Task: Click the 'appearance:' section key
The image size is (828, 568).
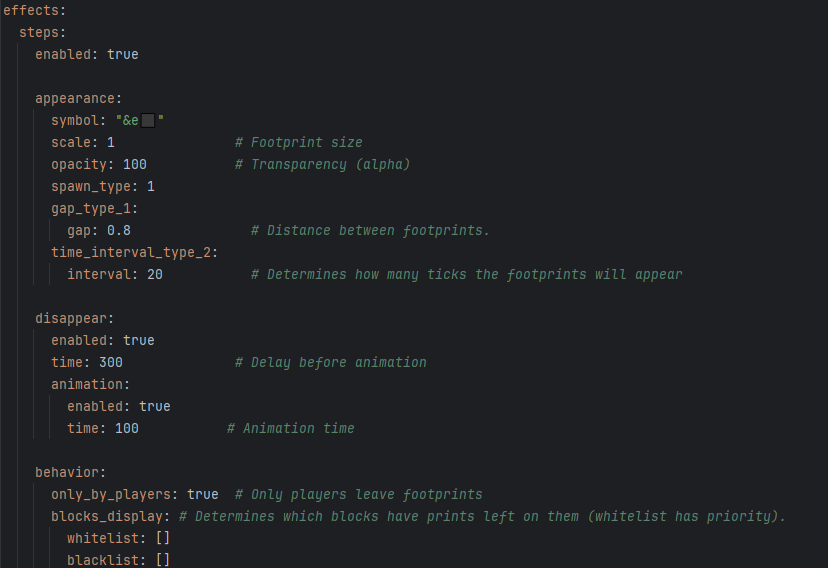Action: [x=78, y=98]
